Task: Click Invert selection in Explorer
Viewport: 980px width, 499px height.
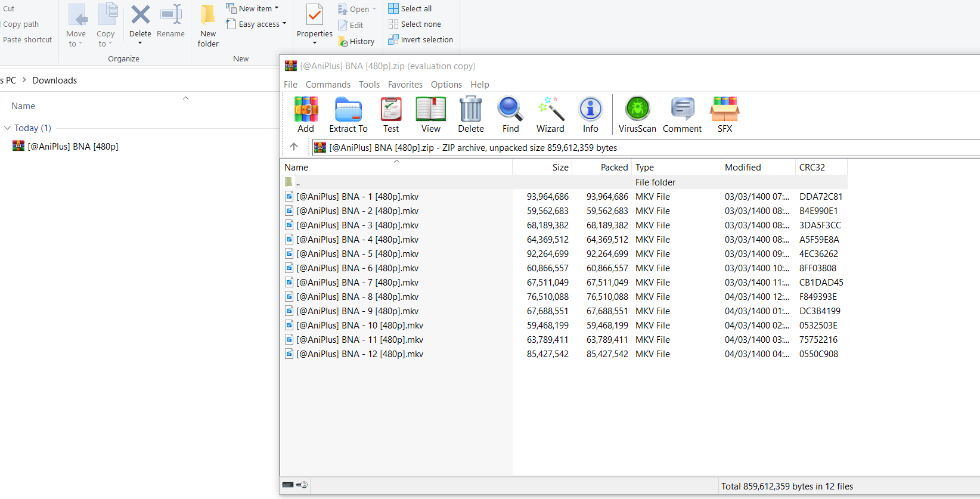Action: pos(421,39)
